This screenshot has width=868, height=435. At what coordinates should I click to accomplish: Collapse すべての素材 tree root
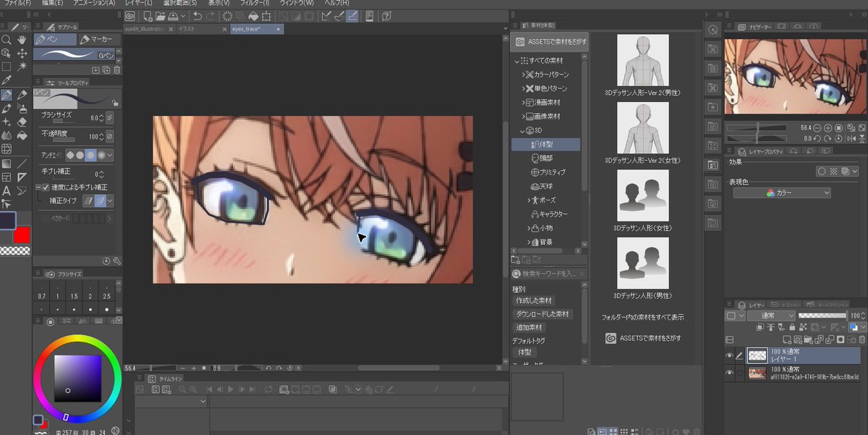(x=517, y=61)
